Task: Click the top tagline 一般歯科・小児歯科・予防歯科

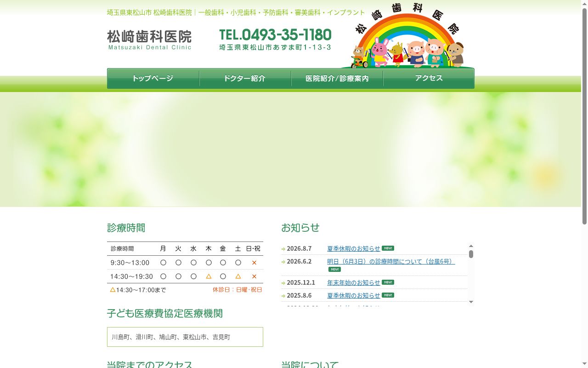Action: (237, 12)
